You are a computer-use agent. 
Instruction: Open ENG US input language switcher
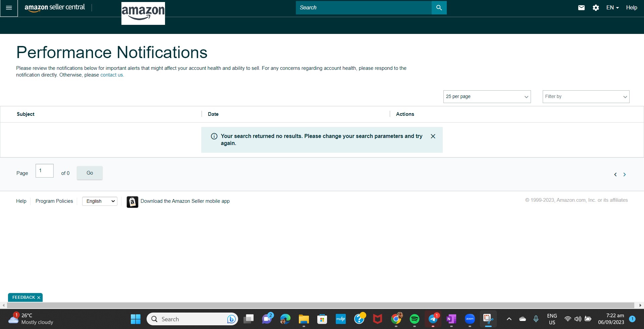tap(552, 319)
